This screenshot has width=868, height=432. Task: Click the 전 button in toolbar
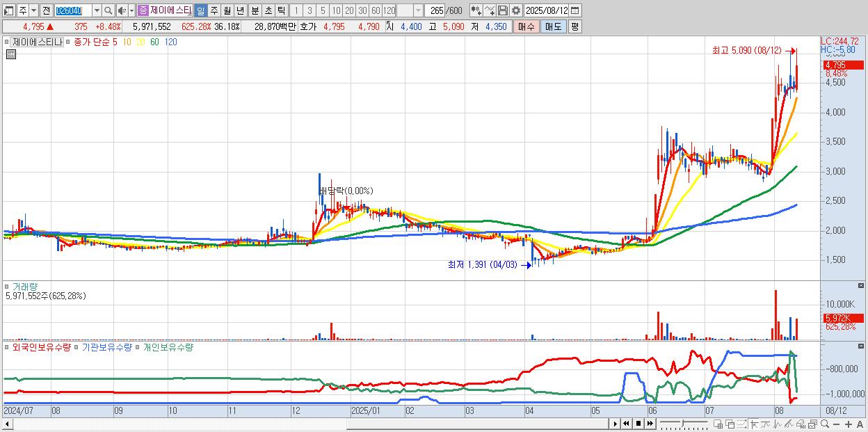pos(46,11)
